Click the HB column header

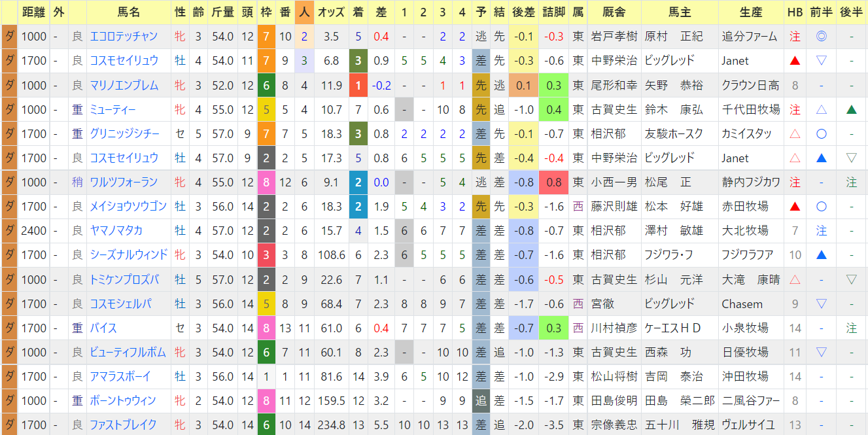tap(795, 12)
